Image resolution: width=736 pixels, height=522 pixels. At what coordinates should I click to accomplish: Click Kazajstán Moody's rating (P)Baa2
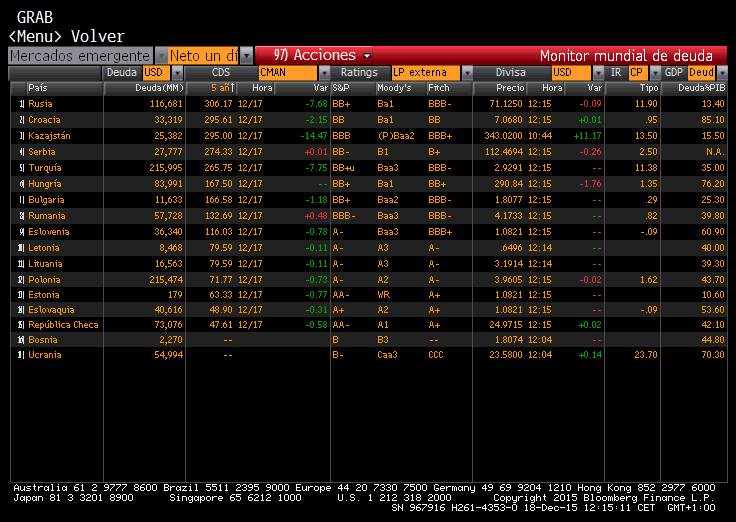[396, 136]
